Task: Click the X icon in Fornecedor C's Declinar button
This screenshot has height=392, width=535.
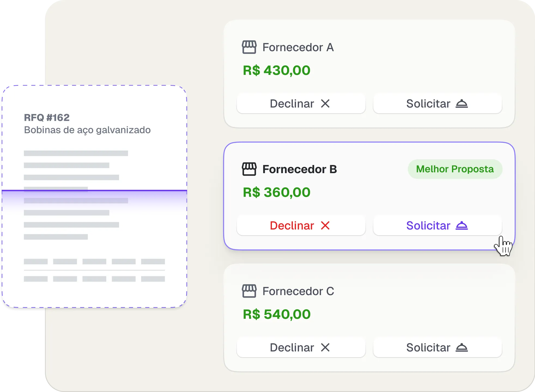Action: 325,348
